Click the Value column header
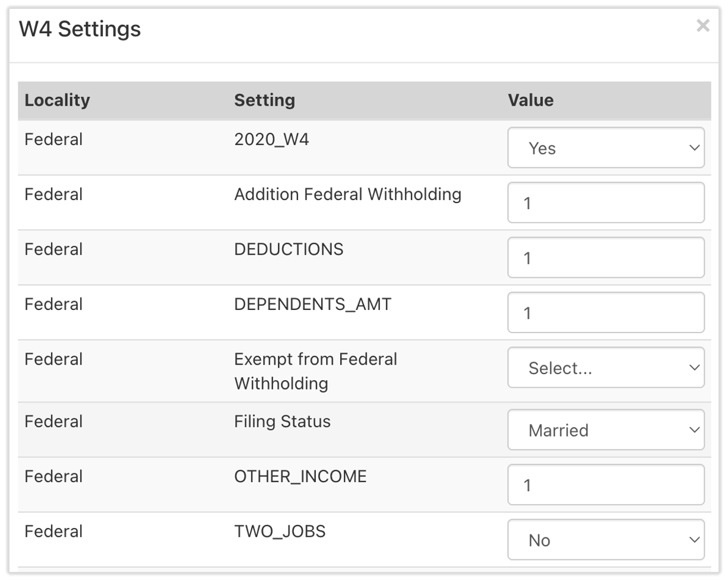728x582 pixels. tap(530, 100)
